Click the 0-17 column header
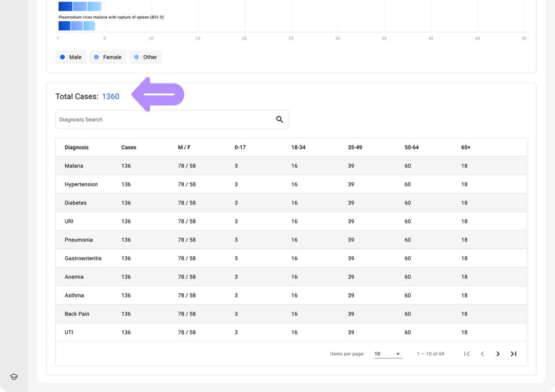The image size is (555, 392). (240, 147)
